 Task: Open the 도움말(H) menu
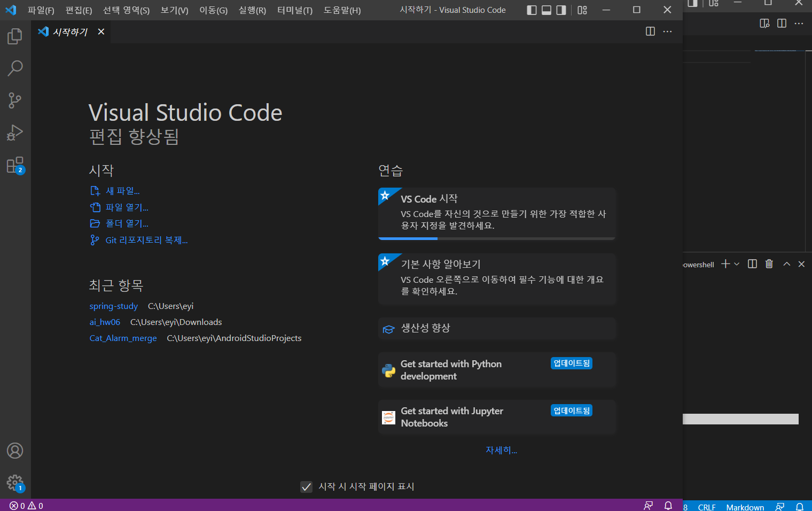coord(342,10)
